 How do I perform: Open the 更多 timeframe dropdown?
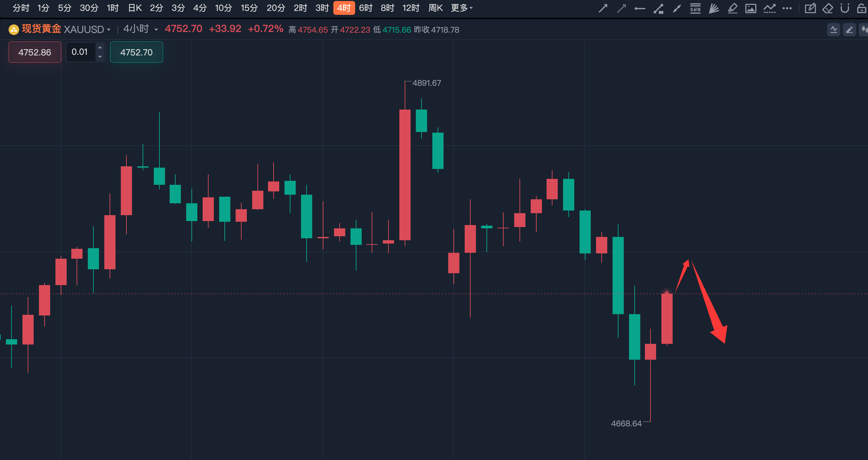462,8
